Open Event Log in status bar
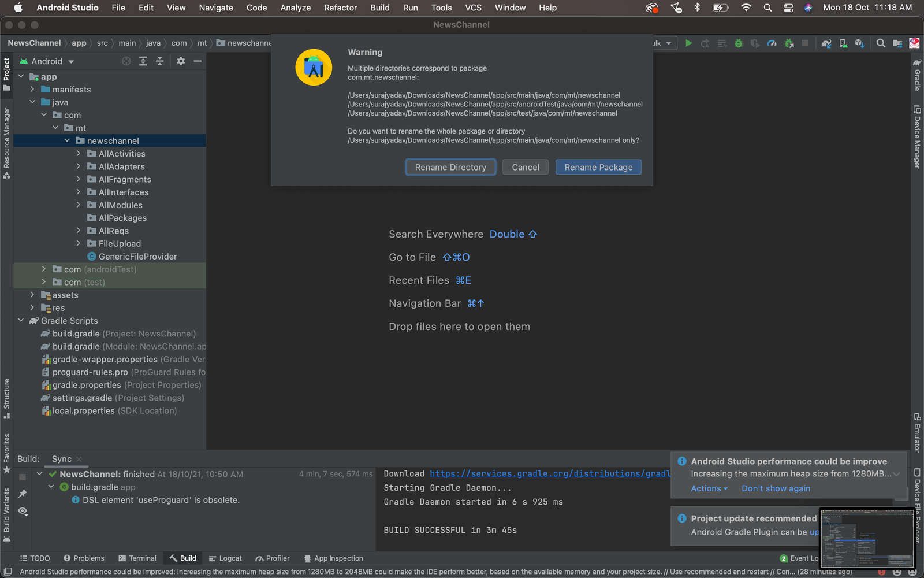 799,558
